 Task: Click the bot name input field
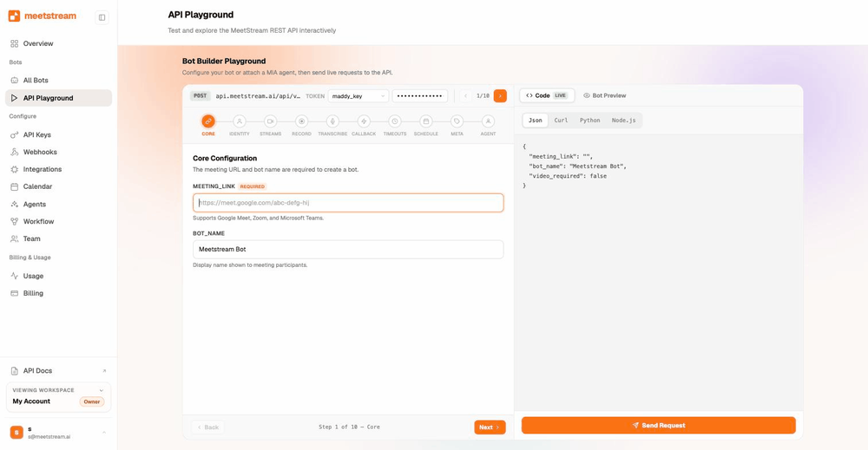pyautogui.click(x=348, y=250)
